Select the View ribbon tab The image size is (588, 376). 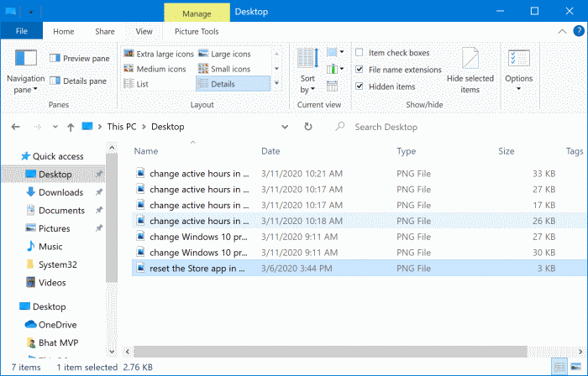click(144, 31)
